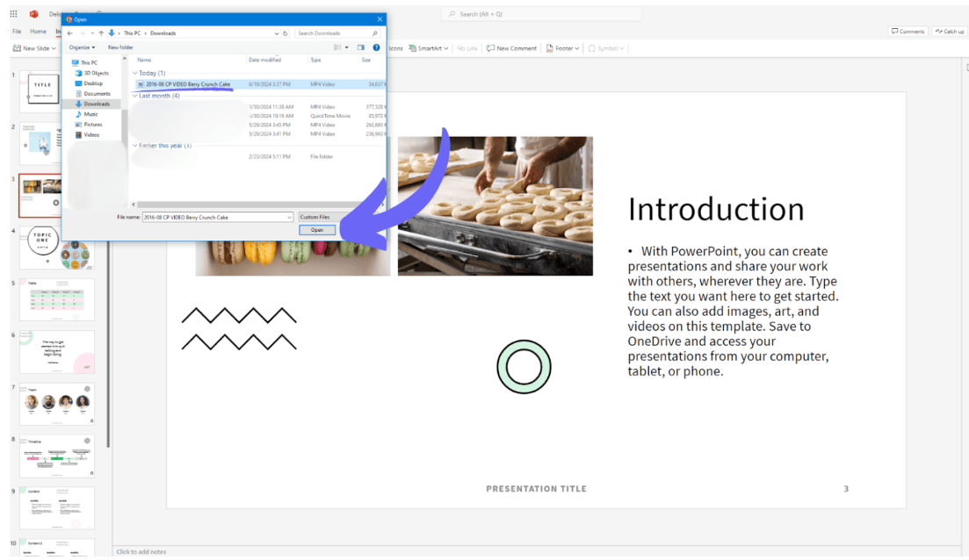Image resolution: width=969 pixels, height=560 pixels.
Task: Click the Up folder arrow in dialog
Action: [100, 33]
